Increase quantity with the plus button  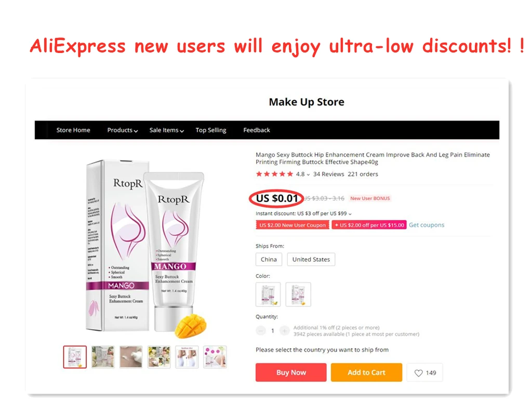(284, 330)
